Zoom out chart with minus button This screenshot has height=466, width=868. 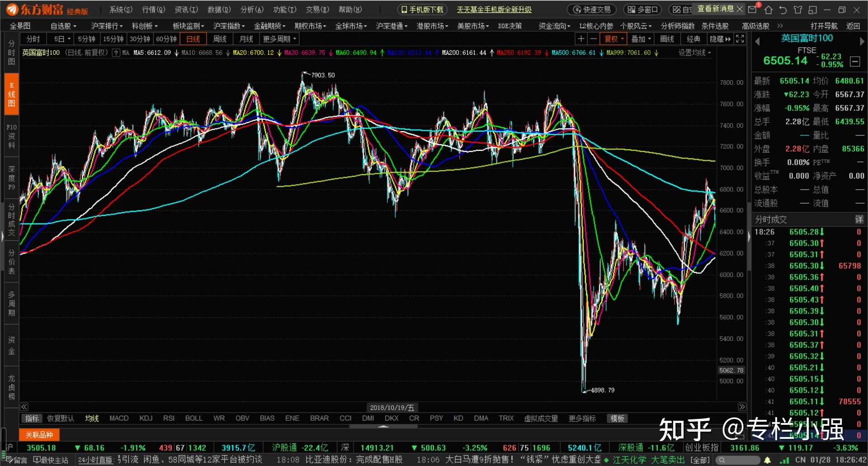click(x=593, y=39)
